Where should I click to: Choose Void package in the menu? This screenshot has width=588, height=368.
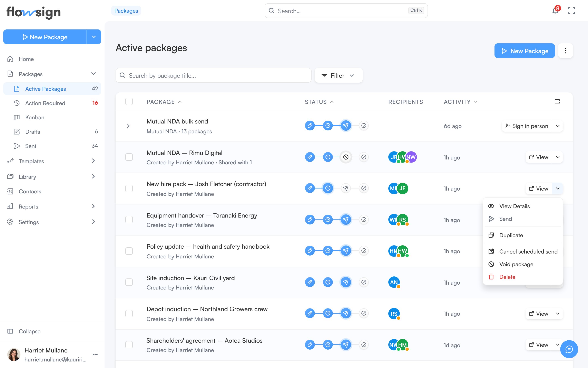tap(523, 264)
